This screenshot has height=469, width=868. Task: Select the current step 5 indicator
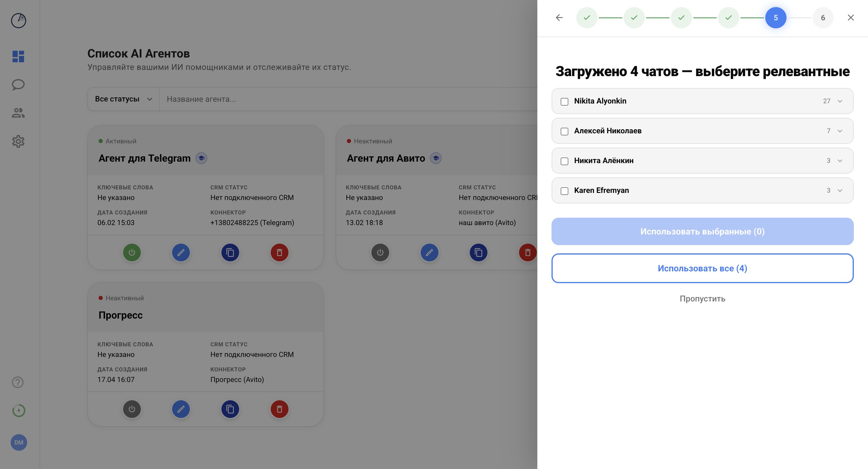click(x=775, y=17)
